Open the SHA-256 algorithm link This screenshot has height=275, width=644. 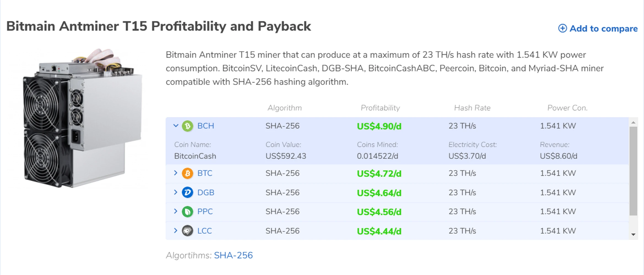(233, 255)
